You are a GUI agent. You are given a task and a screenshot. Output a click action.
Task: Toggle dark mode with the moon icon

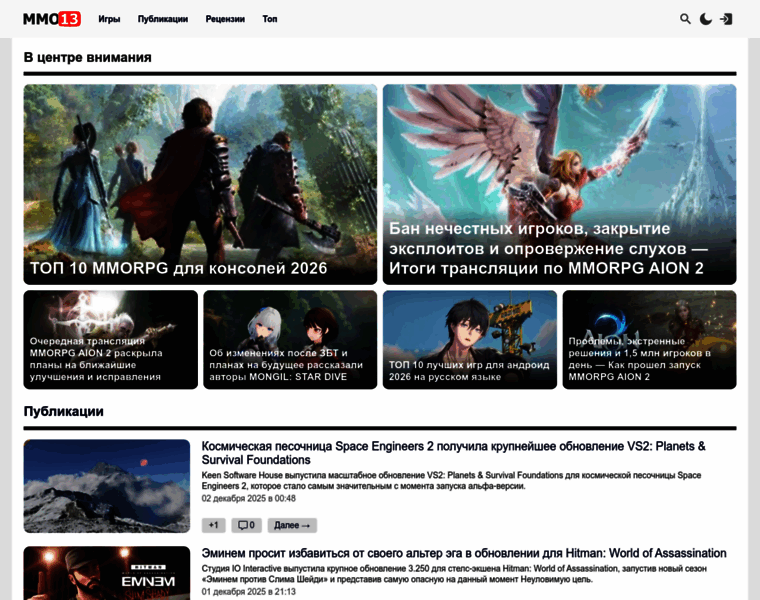pyautogui.click(x=706, y=19)
